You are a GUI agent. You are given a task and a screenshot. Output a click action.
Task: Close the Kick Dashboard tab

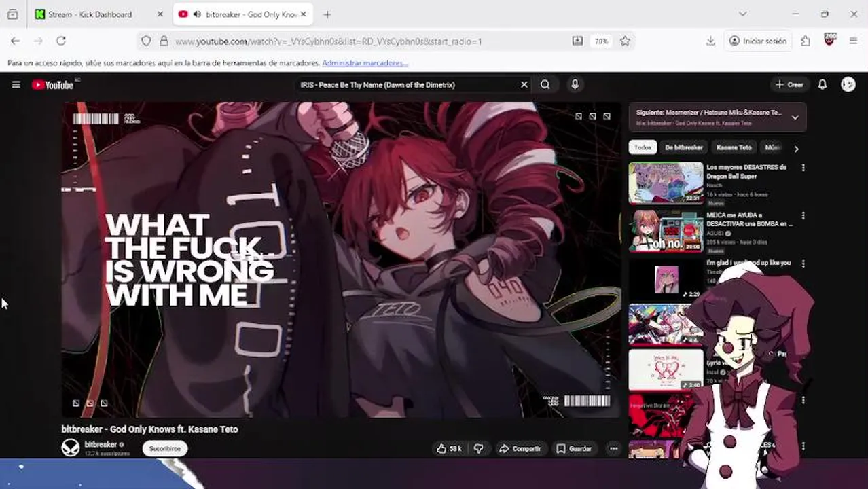[160, 14]
